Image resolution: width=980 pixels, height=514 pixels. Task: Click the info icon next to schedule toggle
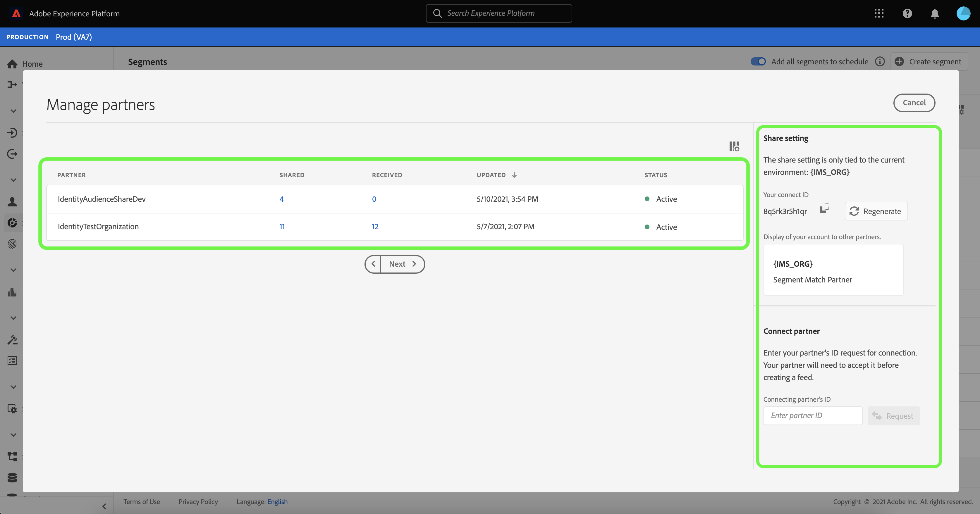pos(880,62)
